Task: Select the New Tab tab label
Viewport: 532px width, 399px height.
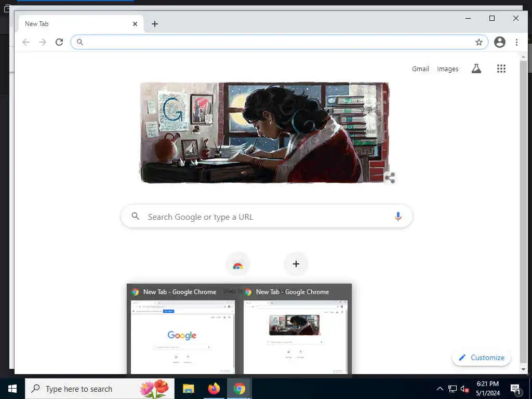Action: pos(37,24)
